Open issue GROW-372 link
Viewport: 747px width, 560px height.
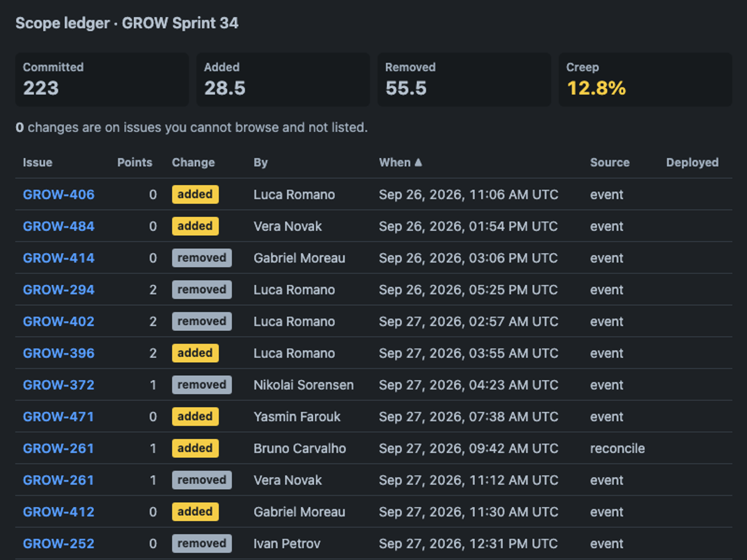point(59,385)
